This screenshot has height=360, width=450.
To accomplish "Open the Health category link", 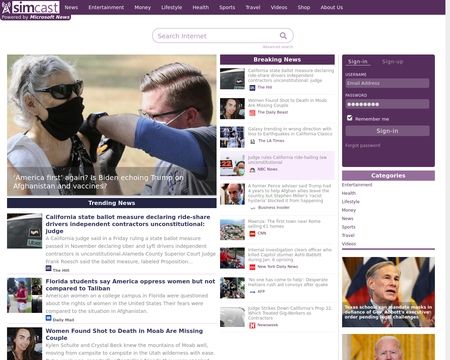I will [349, 193].
